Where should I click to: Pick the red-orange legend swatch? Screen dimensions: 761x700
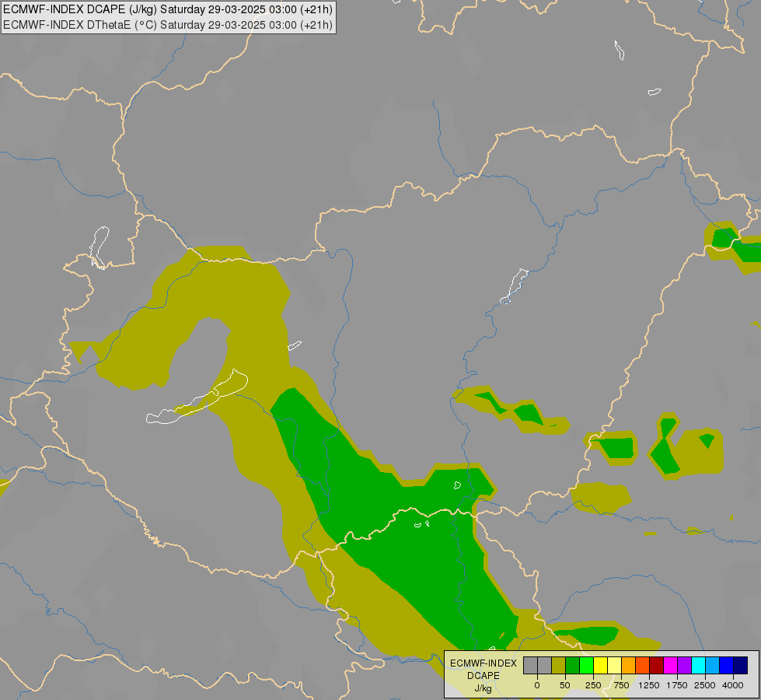(x=643, y=665)
